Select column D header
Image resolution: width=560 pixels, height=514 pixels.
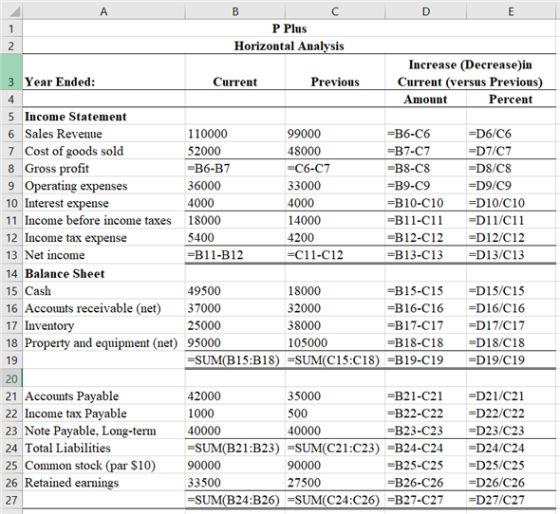tap(425, 11)
